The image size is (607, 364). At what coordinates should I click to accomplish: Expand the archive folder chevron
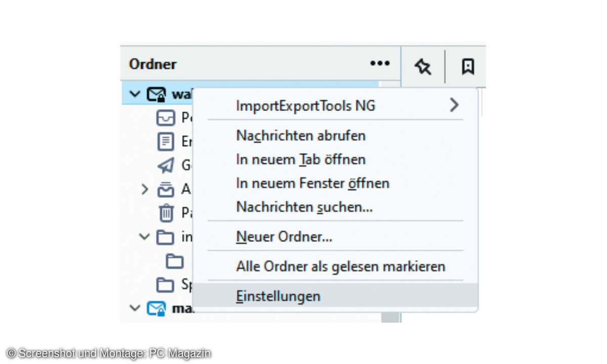(145, 190)
